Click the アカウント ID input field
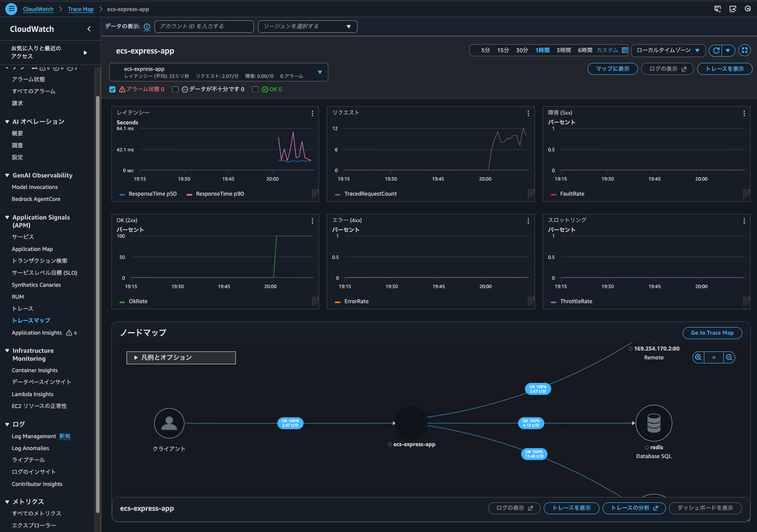Screen dimensions: 757x532 tap(204, 27)
